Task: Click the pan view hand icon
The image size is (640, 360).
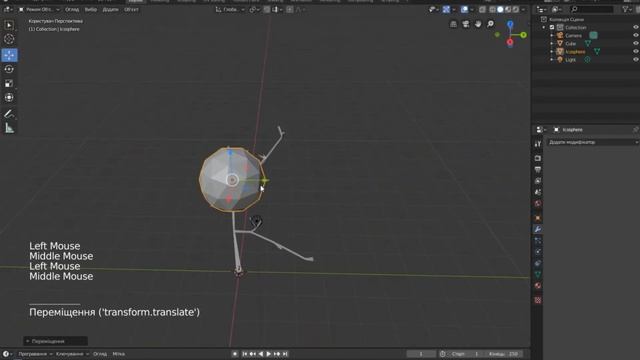Action: click(x=478, y=24)
